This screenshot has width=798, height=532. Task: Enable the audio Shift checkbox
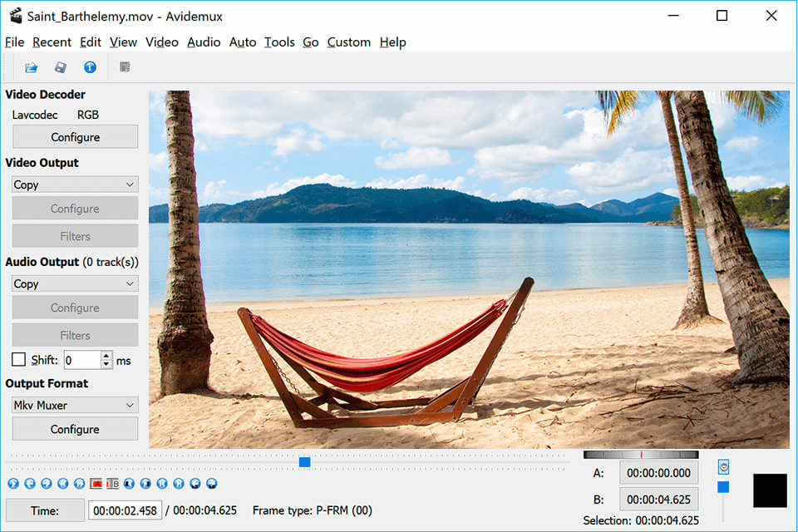click(18, 360)
